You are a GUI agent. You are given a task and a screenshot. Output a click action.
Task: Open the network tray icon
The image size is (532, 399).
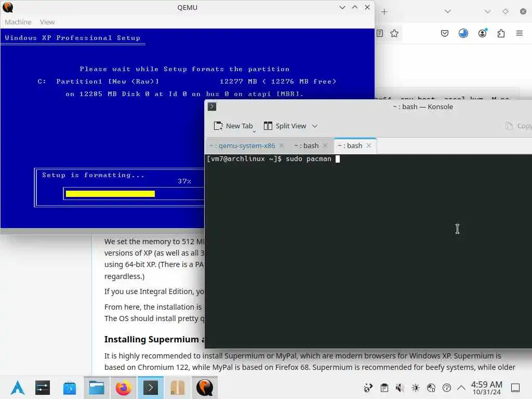pos(431,388)
